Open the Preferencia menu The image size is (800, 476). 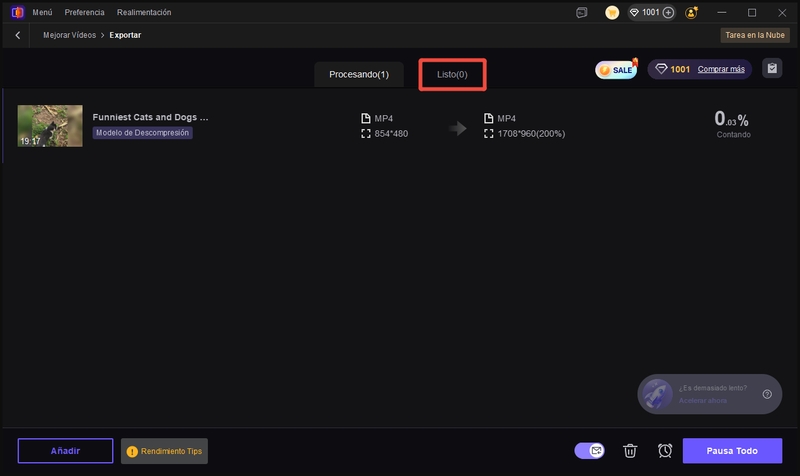point(84,12)
